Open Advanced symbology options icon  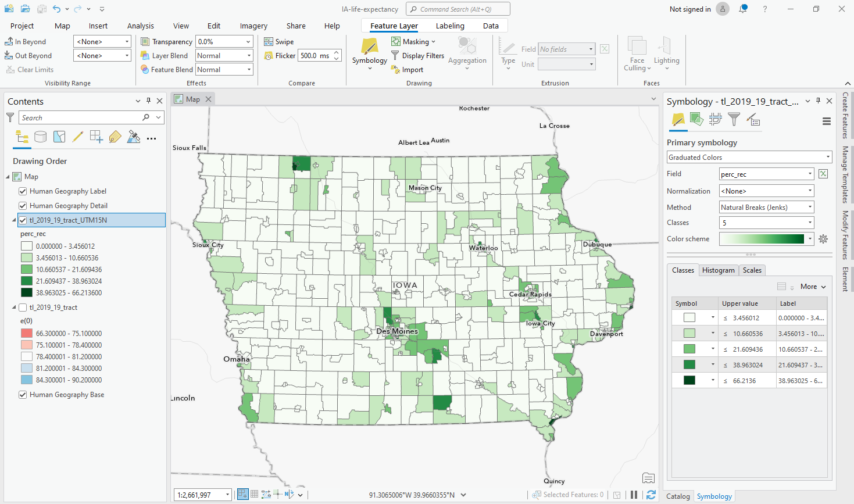coord(753,120)
